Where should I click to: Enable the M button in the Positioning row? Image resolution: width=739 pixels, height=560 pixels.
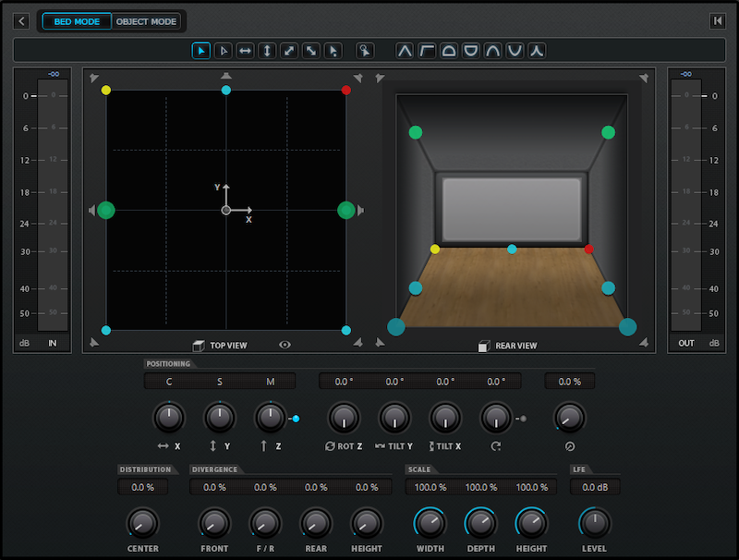point(268,380)
